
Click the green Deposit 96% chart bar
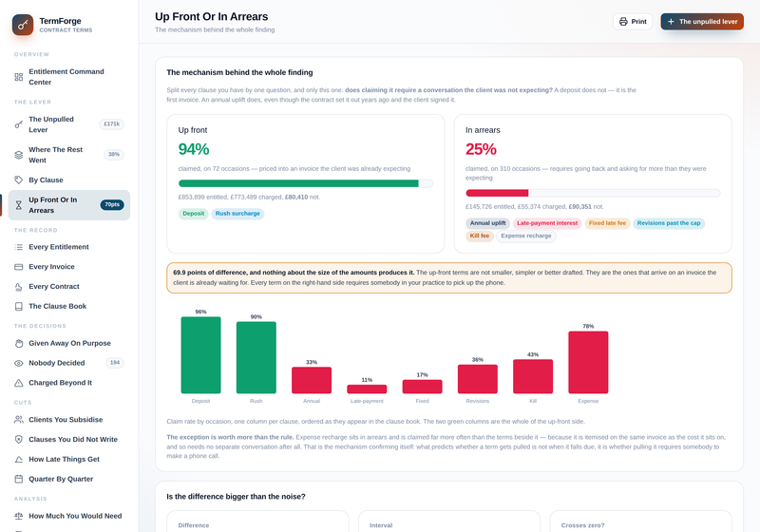pos(200,355)
